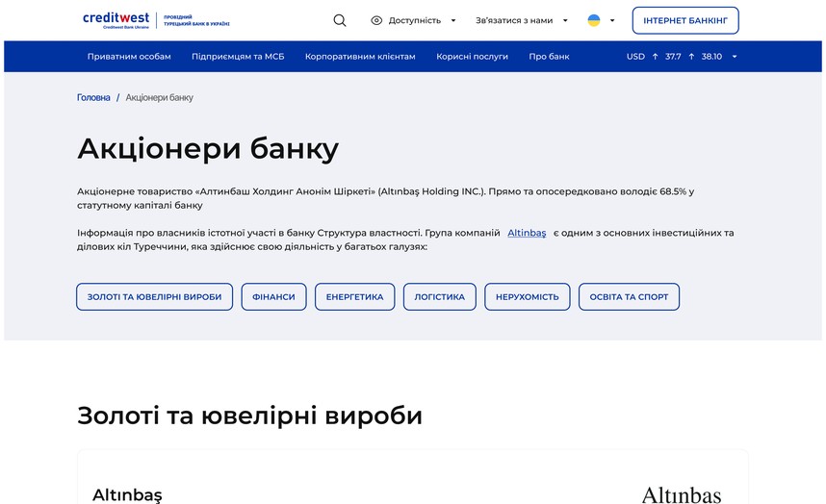
Task: Click the Creditwest bank logo
Action: [116, 20]
